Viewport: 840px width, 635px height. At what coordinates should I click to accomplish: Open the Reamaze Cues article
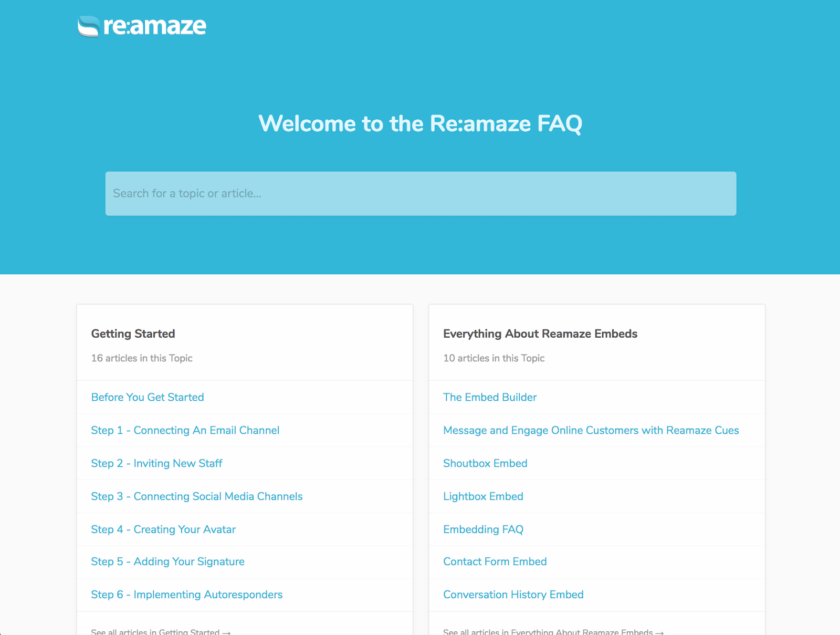pos(591,430)
